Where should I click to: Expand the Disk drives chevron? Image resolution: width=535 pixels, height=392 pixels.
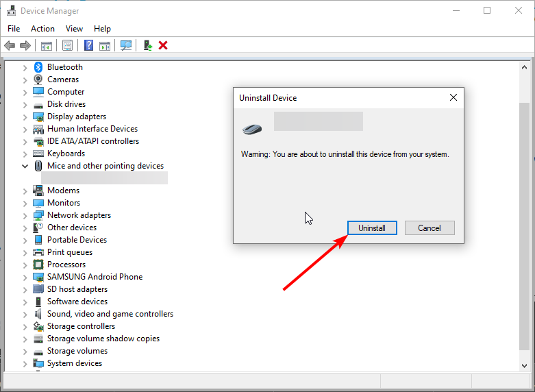25,104
